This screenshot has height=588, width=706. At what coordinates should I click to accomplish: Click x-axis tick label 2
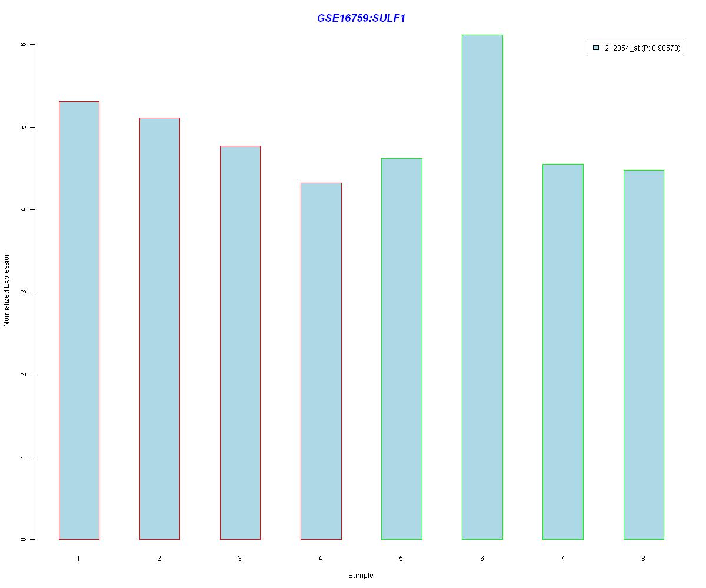[x=159, y=558]
